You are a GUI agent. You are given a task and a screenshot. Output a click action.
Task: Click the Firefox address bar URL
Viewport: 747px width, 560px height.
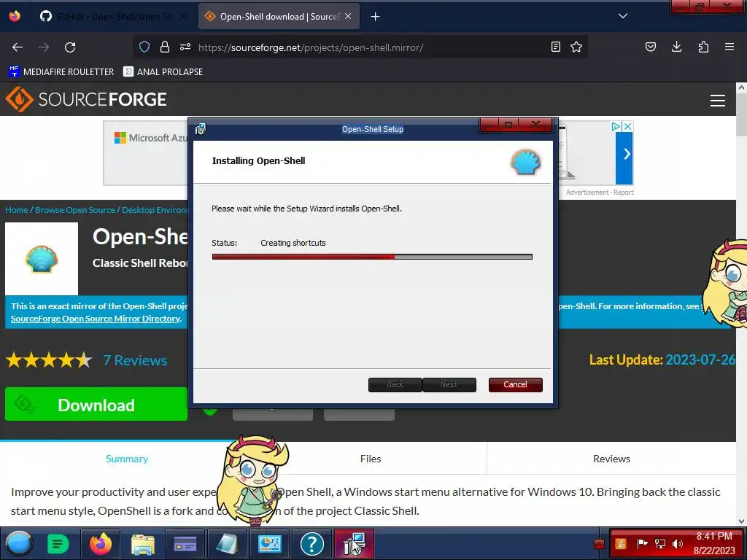click(311, 47)
